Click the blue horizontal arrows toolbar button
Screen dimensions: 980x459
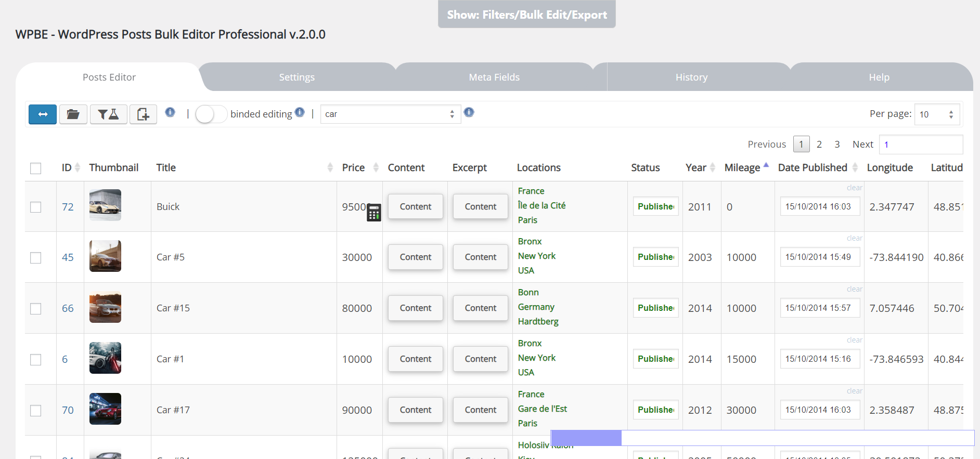pos(43,114)
